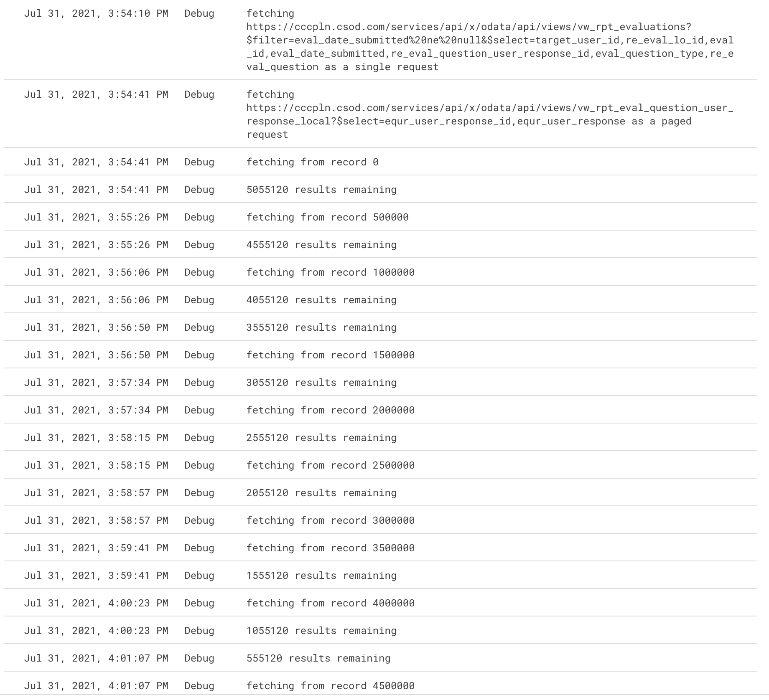The height and width of the screenshot is (700, 769).
Task: Select the "3555120 results remaining" log row
Action: pyautogui.click(x=321, y=327)
